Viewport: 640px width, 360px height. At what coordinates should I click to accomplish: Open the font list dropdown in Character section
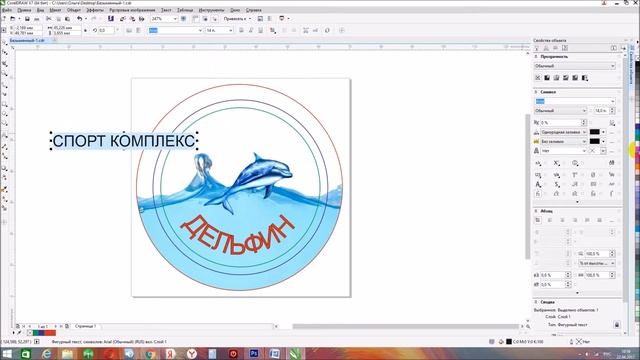[x=574, y=101]
